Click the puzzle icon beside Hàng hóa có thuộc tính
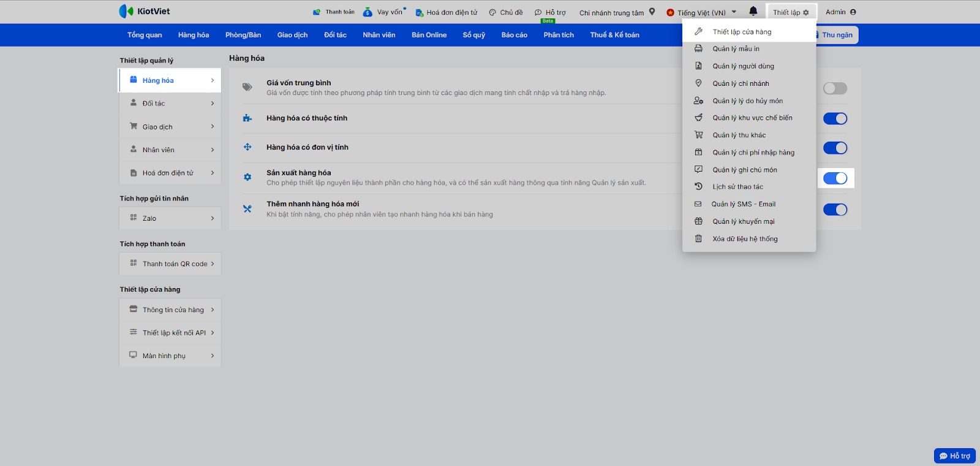 pos(247,118)
